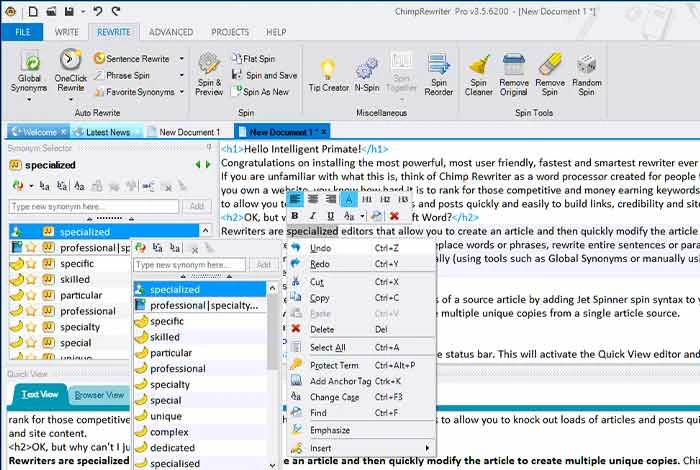
Task: Click Remove Original icon
Action: pyautogui.click(x=513, y=75)
